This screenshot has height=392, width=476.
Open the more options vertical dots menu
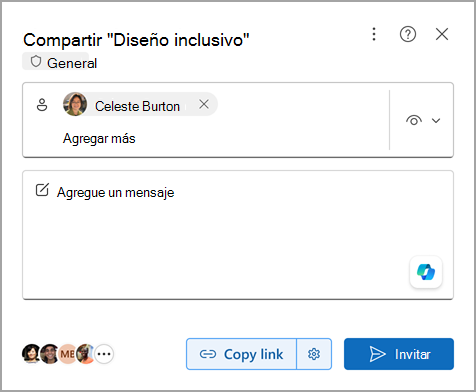[x=374, y=34]
